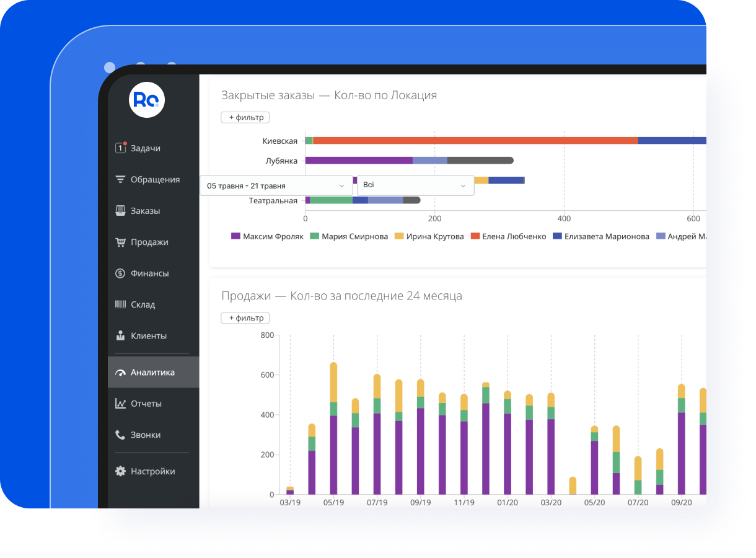Toggle Мария Смирнова legend series
The width and height of the screenshot is (756, 558).
tap(348, 236)
